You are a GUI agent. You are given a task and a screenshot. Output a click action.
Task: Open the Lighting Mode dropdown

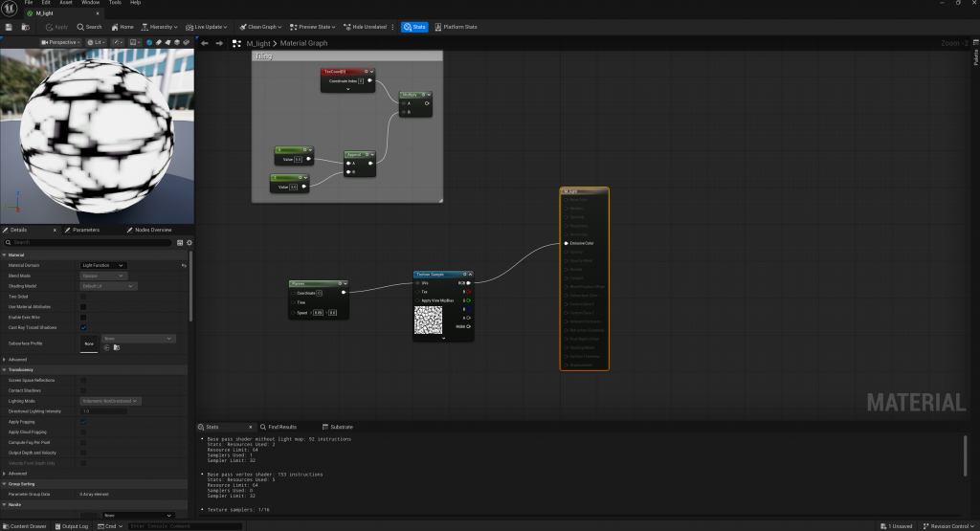click(111, 401)
